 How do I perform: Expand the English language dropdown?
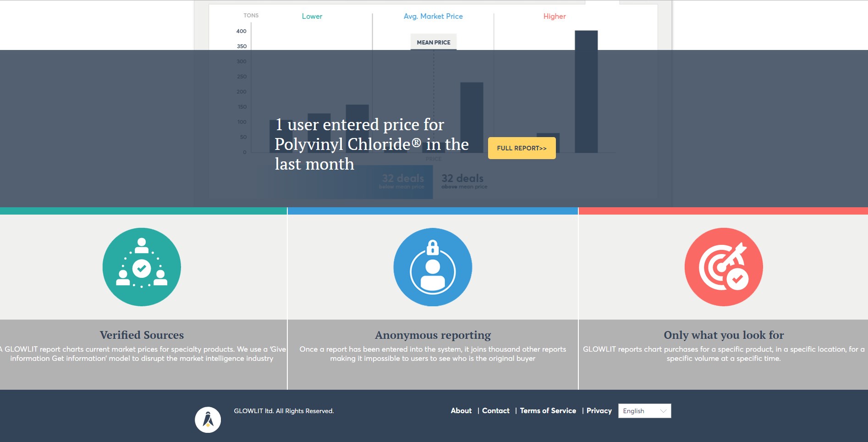coord(645,411)
